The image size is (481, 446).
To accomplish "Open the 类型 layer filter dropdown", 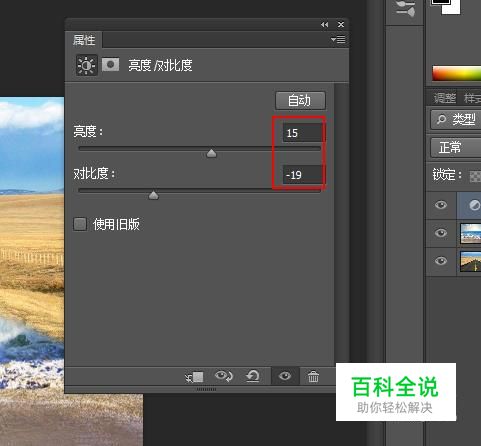I will [456, 119].
